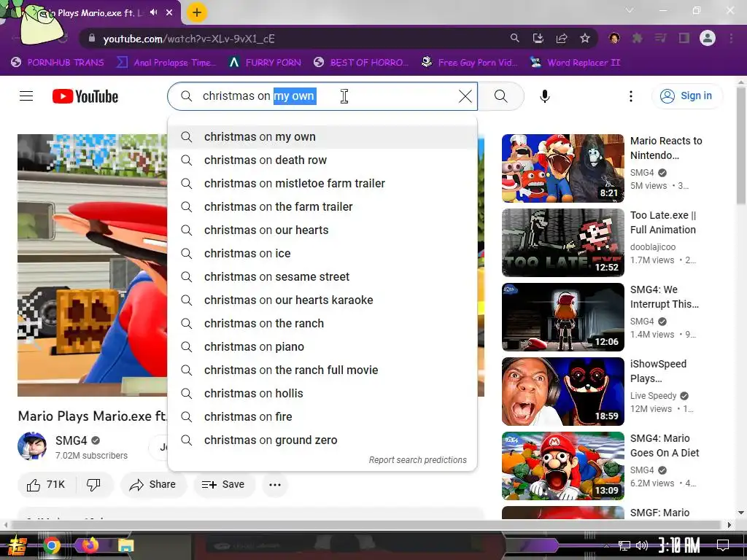Click the browser address bar URL
Image resolution: width=747 pixels, height=560 pixels.
189,39
